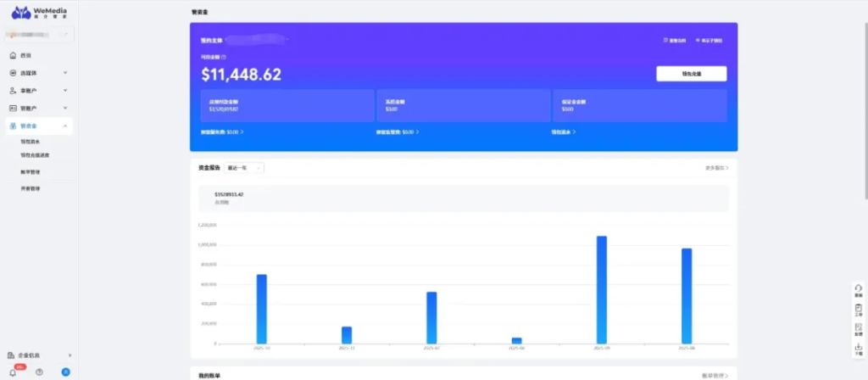Open the time range dropdown in report
The height and width of the screenshot is (380, 868).
coord(244,168)
